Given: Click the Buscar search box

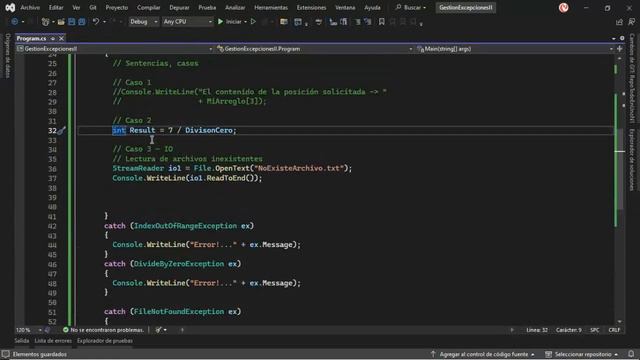Looking at the screenshot, I should 411,7.
